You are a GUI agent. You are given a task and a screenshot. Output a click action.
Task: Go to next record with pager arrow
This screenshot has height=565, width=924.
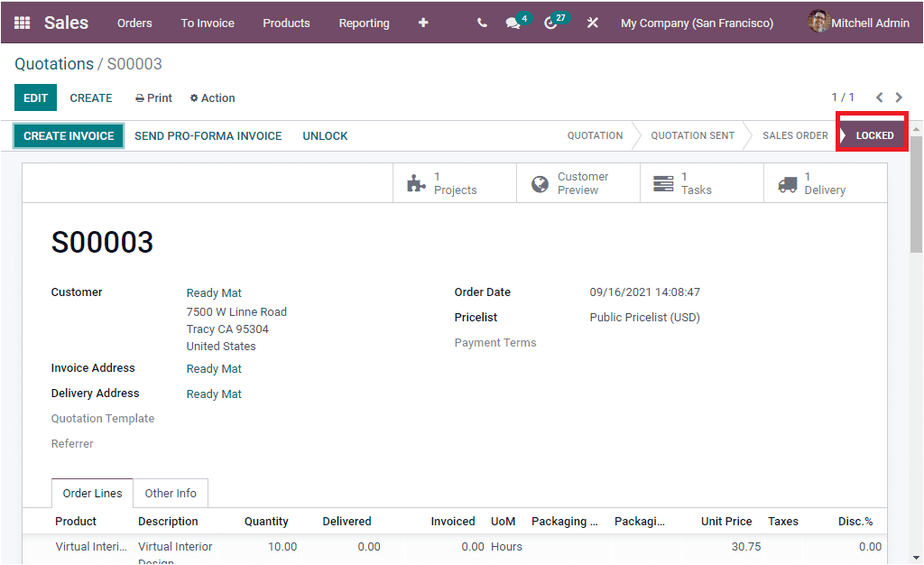(899, 97)
